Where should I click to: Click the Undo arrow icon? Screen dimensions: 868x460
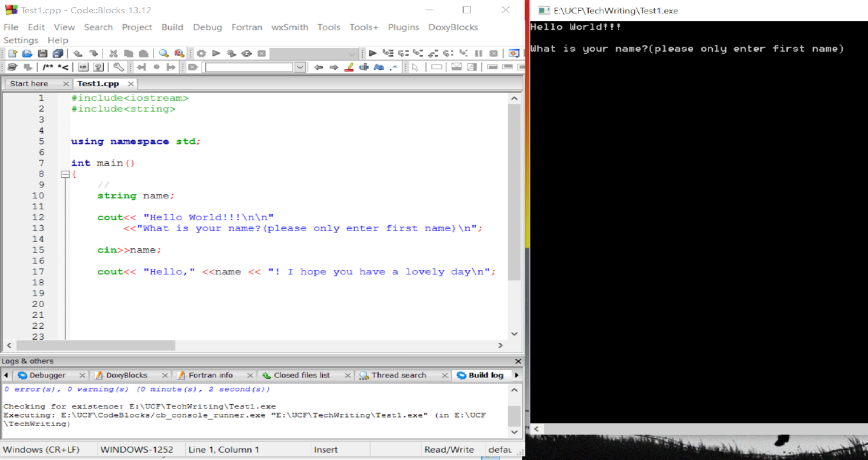click(77, 53)
